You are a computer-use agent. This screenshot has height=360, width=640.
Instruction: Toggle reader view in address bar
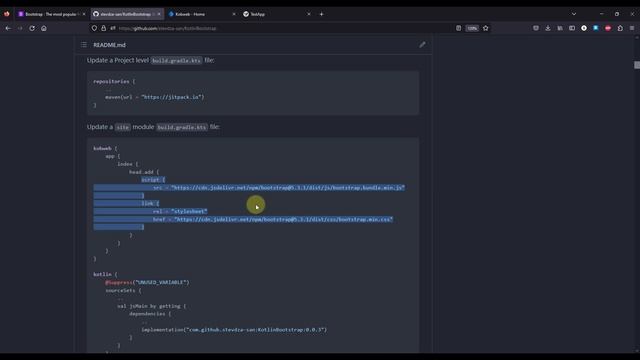click(458, 28)
